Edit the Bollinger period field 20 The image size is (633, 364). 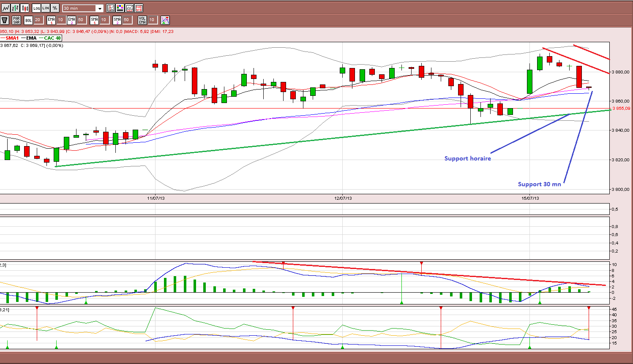tap(38, 20)
